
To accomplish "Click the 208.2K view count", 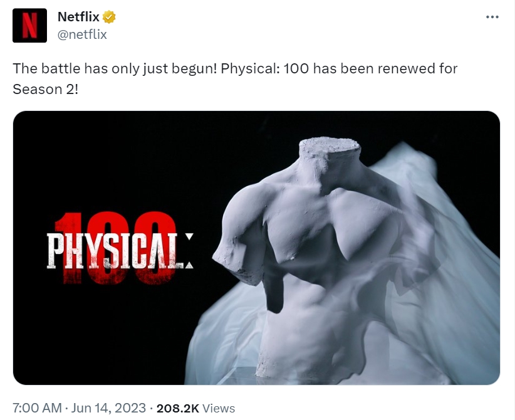I will pyautogui.click(x=178, y=409).
